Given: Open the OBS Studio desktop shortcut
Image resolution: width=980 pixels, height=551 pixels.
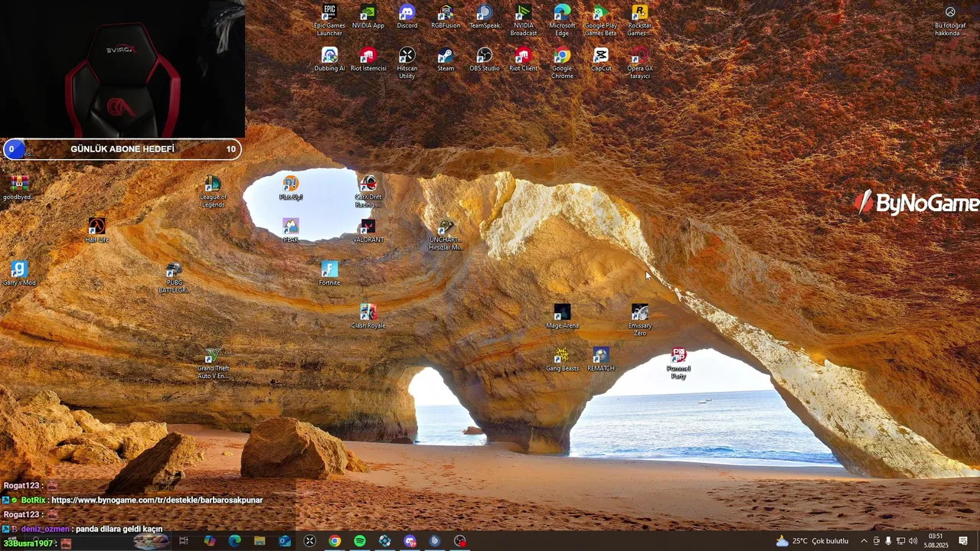Looking at the screenshot, I should (485, 60).
